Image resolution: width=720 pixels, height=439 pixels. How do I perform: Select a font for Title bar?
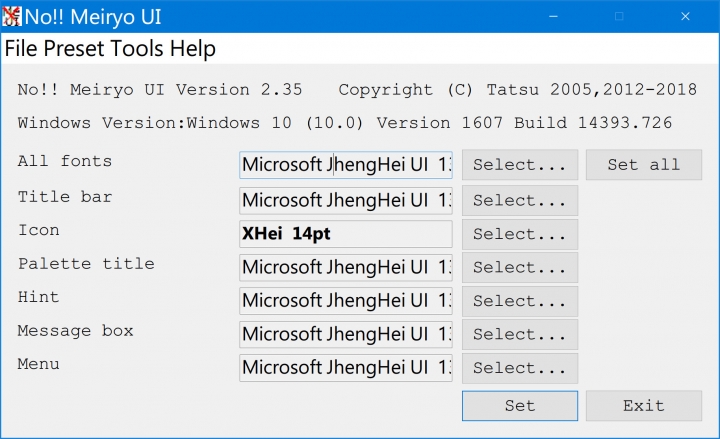point(520,200)
